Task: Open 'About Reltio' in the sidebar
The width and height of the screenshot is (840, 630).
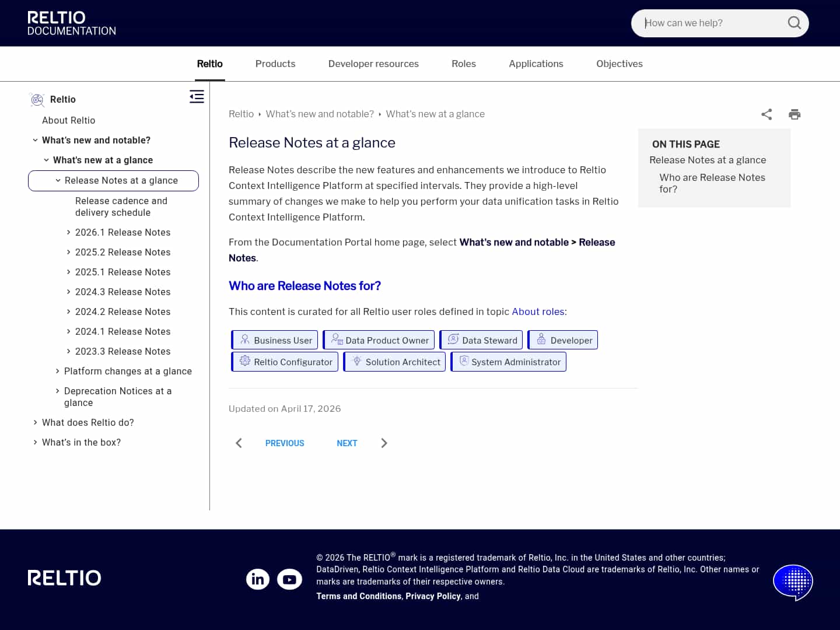Action: coord(68,120)
